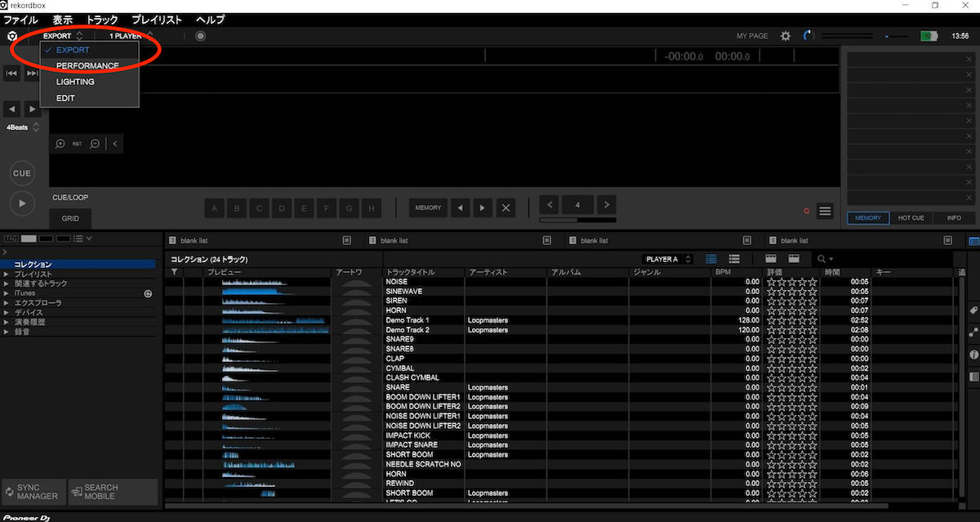
Task: Click the track filter funnel icon
Action: pos(174,271)
